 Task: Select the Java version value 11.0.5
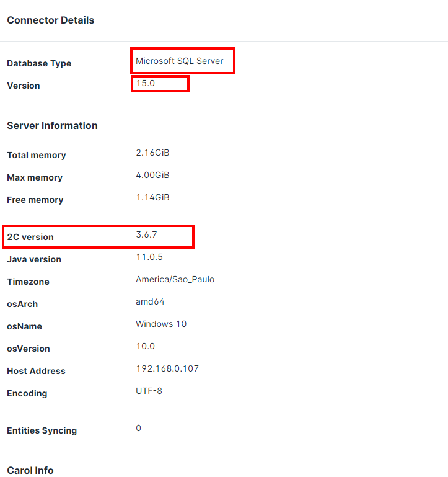[x=149, y=257]
